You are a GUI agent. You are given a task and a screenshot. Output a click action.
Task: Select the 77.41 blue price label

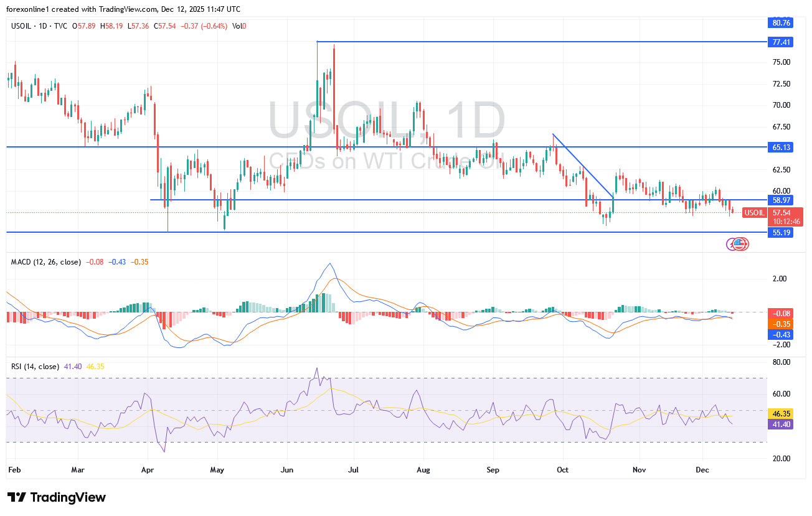(780, 42)
